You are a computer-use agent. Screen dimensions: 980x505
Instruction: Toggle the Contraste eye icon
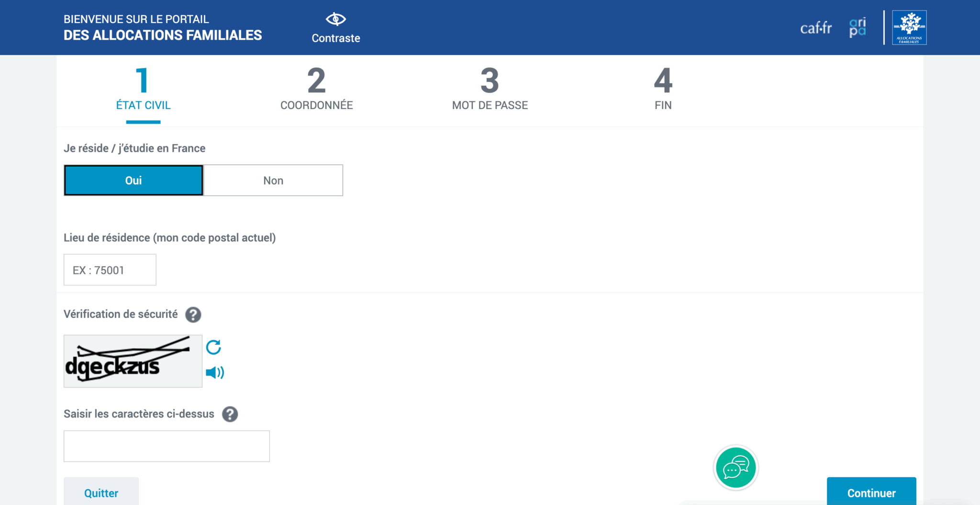pos(335,20)
